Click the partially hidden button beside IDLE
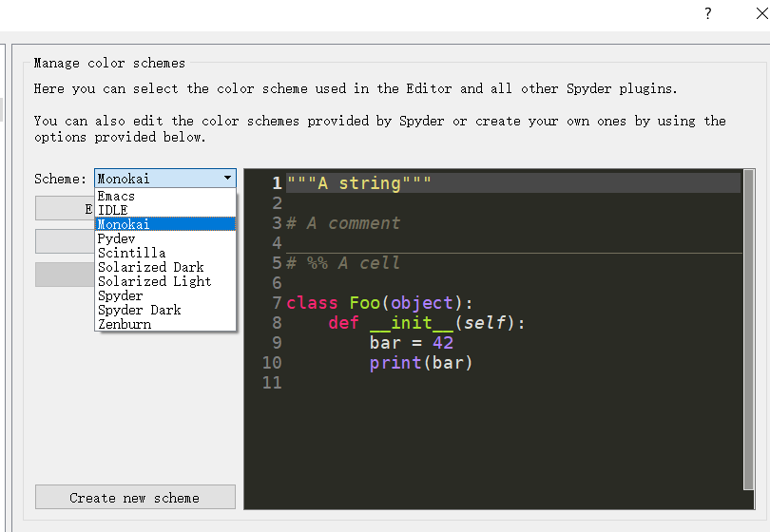 (65, 209)
